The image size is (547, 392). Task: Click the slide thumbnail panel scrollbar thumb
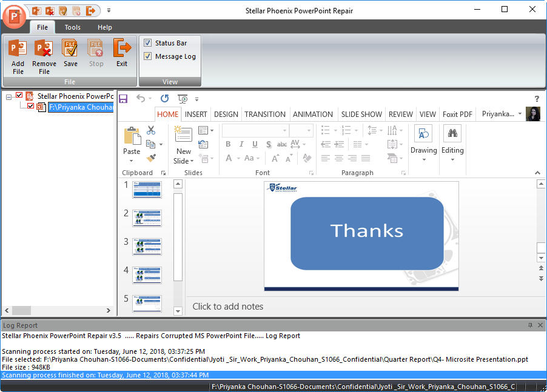(178, 237)
